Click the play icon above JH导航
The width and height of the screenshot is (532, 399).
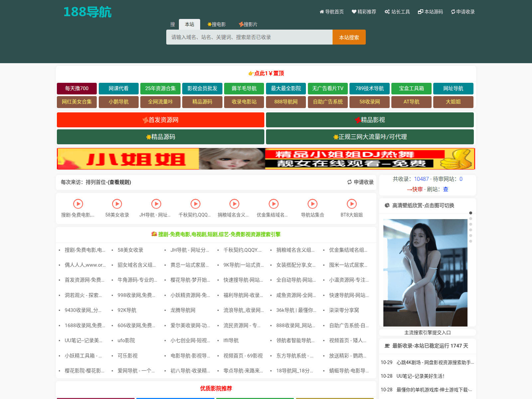coord(156,204)
